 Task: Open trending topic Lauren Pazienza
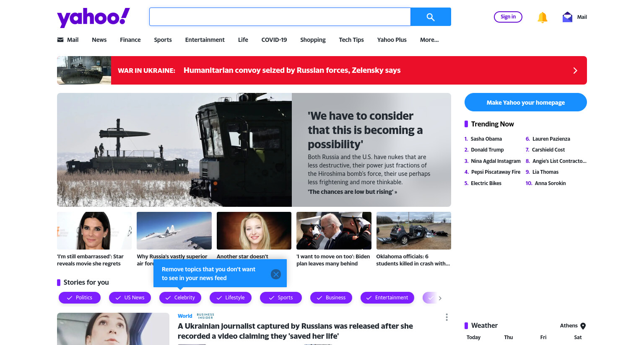coord(551,139)
